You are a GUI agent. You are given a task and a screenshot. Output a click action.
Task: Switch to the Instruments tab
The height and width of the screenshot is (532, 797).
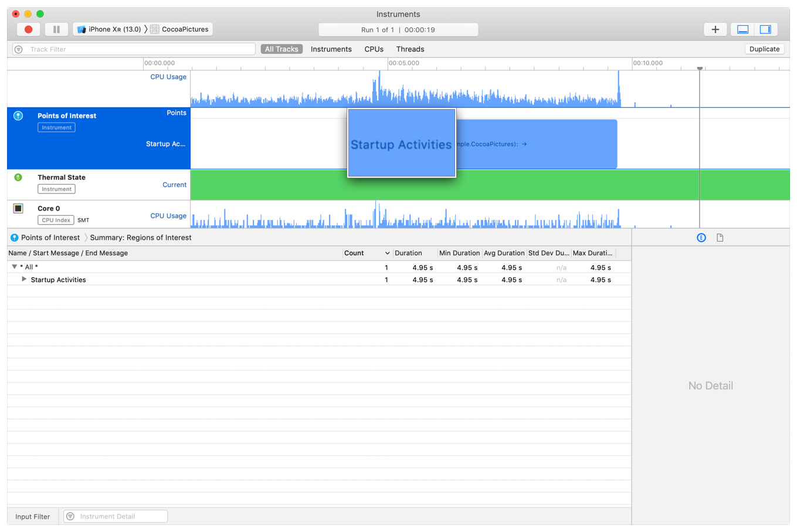coord(331,49)
